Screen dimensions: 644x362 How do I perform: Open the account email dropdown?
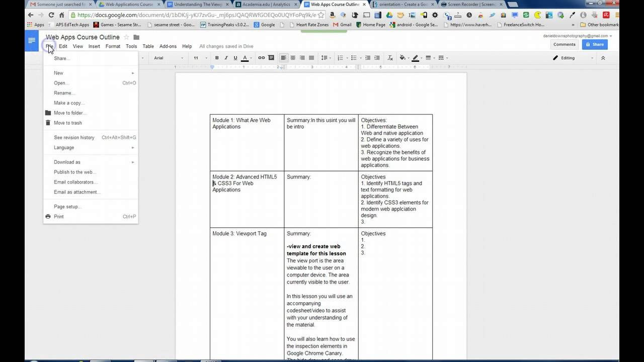pyautogui.click(x=577, y=36)
